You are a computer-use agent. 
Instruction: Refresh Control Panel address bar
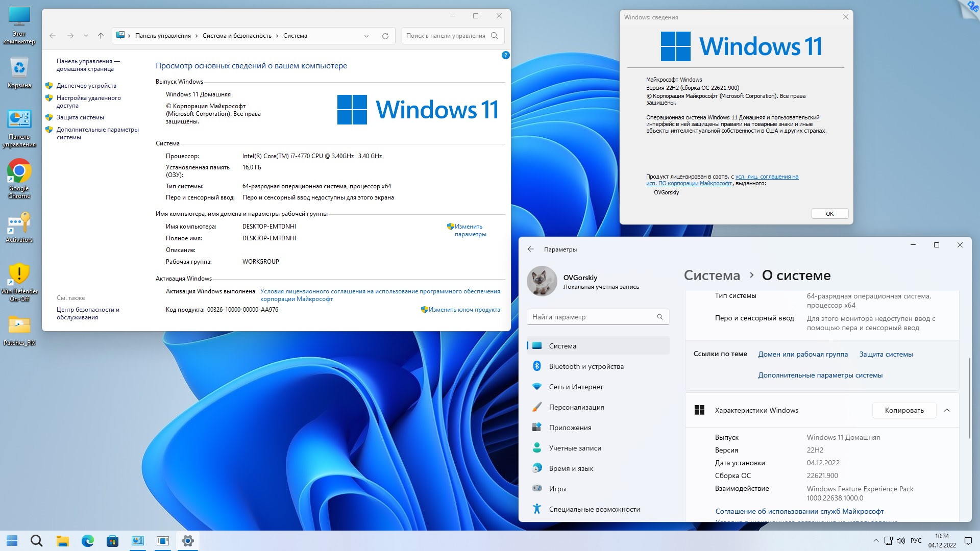click(x=385, y=36)
